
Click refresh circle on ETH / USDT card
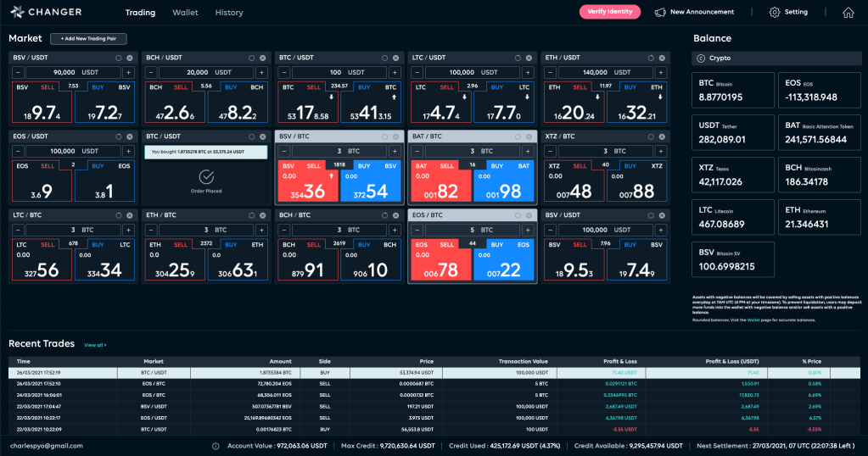point(647,58)
